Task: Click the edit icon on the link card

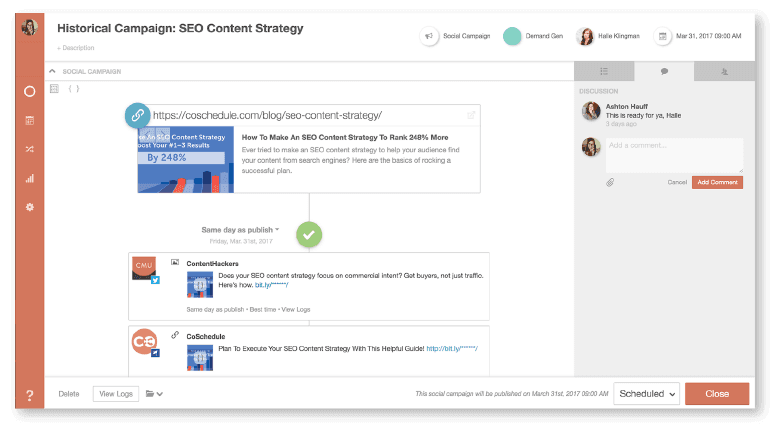Action: [x=471, y=115]
